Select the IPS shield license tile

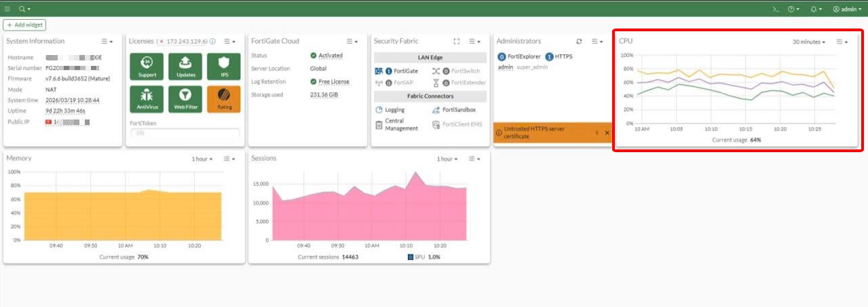tap(224, 67)
